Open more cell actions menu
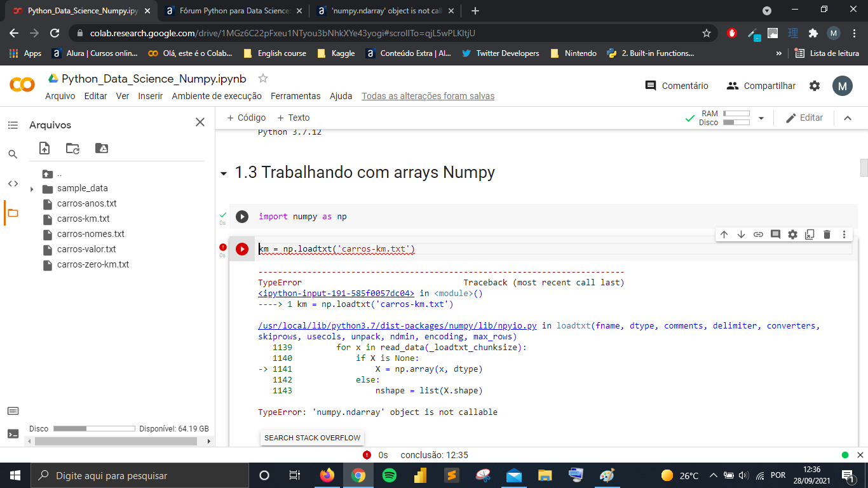 pos(844,234)
